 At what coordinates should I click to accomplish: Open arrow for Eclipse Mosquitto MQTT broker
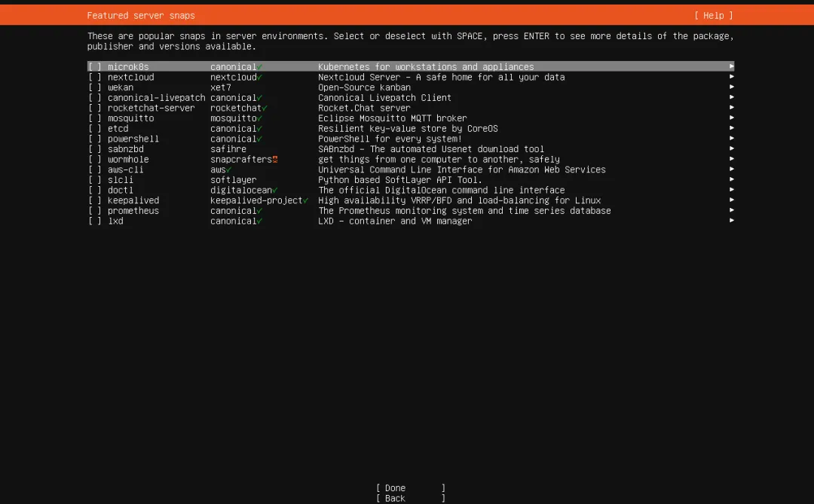[x=731, y=118]
